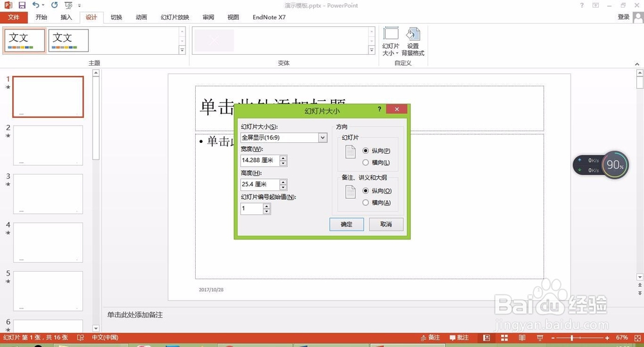This screenshot has height=347, width=644.
Task: Click the Undo arrow icon
Action: [35, 5]
